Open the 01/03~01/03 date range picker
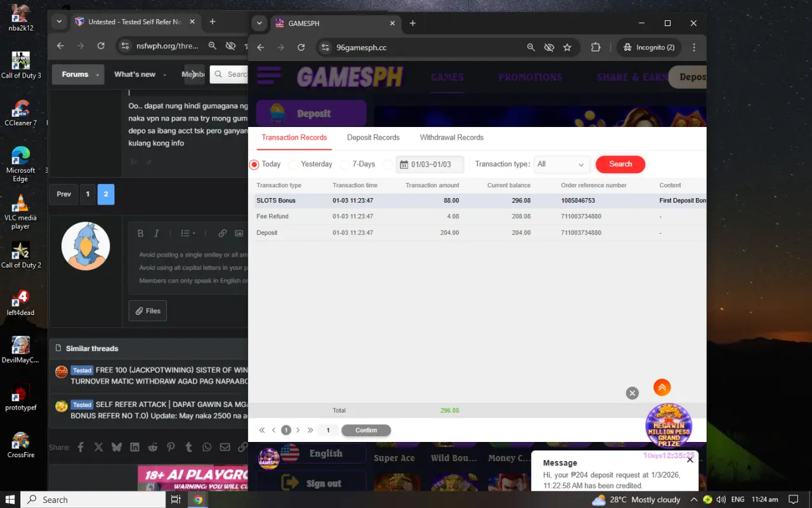The image size is (812, 508). [x=430, y=164]
